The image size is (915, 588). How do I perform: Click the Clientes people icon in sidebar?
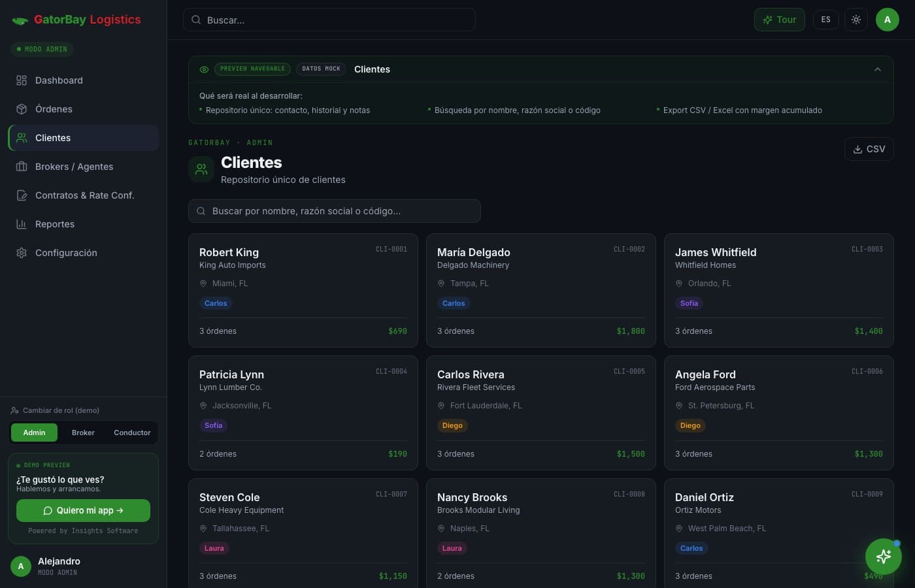pyautogui.click(x=22, y=138)
